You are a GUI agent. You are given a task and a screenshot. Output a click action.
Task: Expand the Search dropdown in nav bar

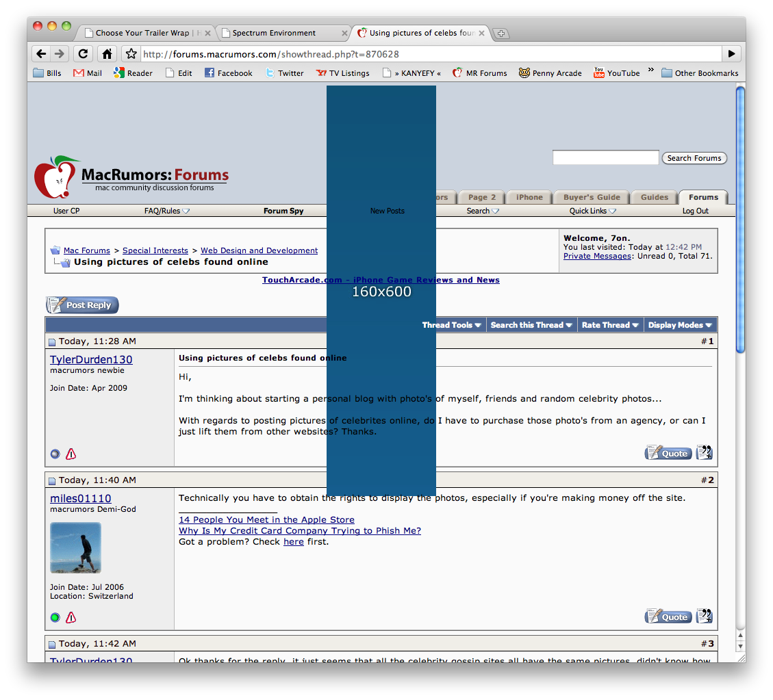point(483,211)
